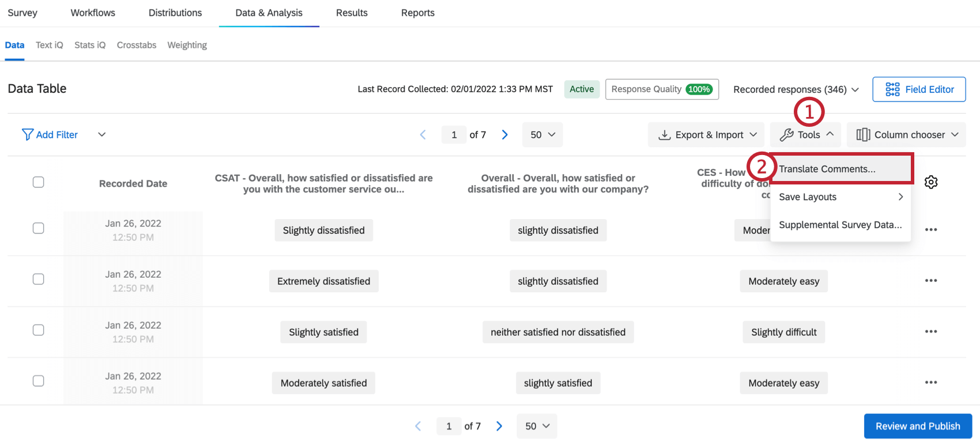Go to previous page in top pagination
Screen dimensions: 980x445
(x=423, y=134)
